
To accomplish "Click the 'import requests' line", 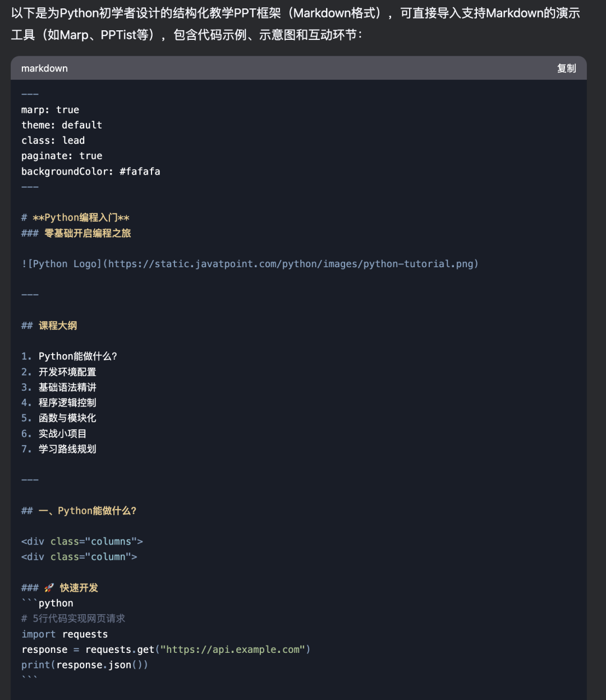I will [x=65, y=634].
